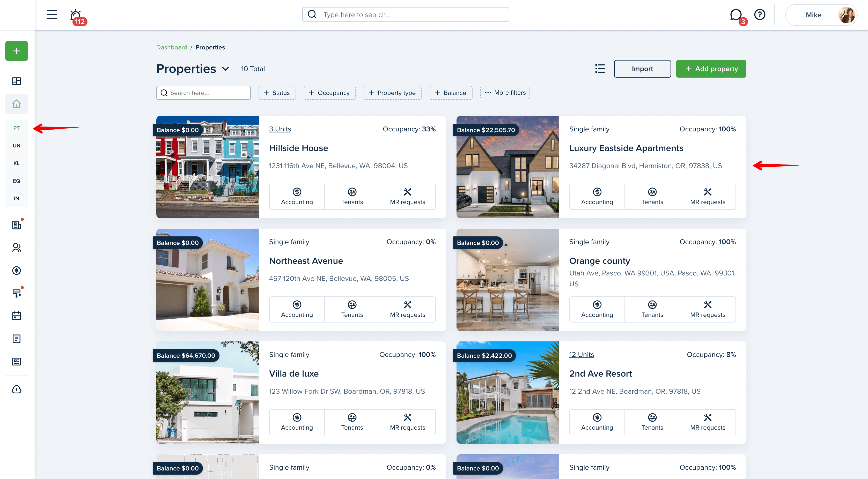Click the green plus create button in sidebar
Screen dimensions: 868x479
click(x=17, y=51)
